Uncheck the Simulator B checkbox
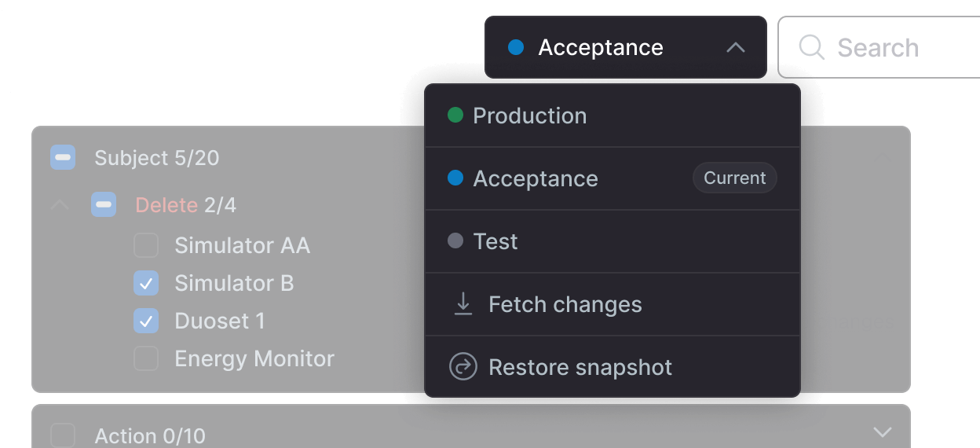 click(146, 283)
